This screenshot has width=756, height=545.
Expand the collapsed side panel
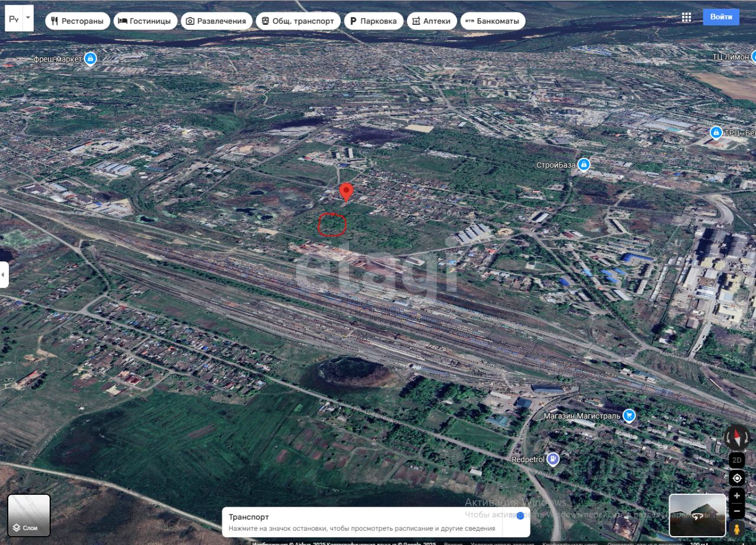point(4,275)
